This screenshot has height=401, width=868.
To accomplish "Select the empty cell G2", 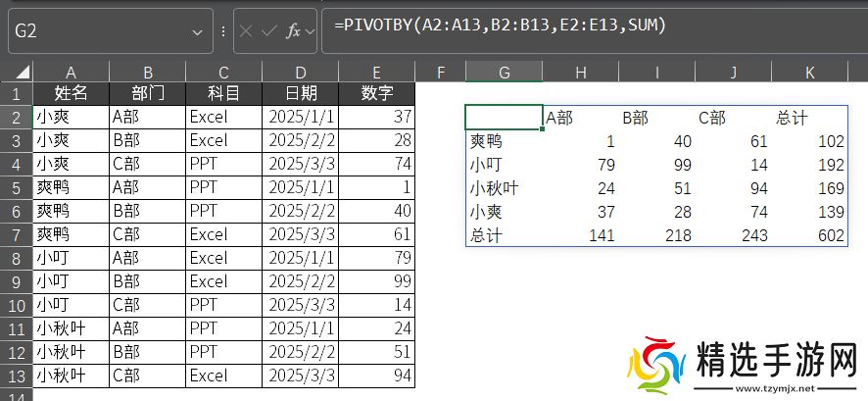I will 504,117.
